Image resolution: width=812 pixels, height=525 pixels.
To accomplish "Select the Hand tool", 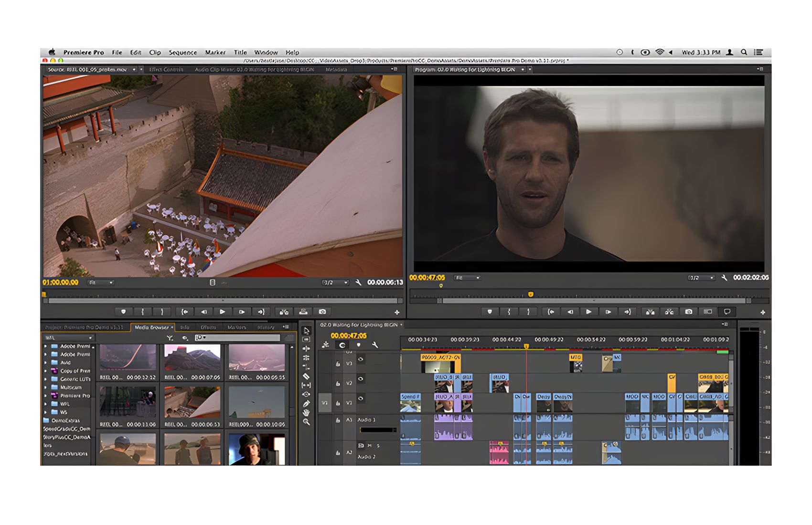I will (x=307, y=413).
